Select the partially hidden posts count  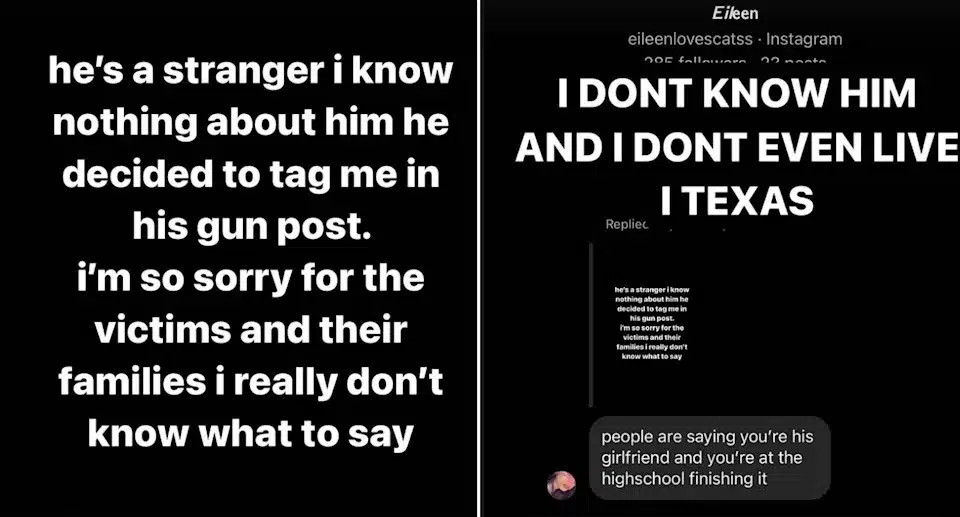click(793, 60)
